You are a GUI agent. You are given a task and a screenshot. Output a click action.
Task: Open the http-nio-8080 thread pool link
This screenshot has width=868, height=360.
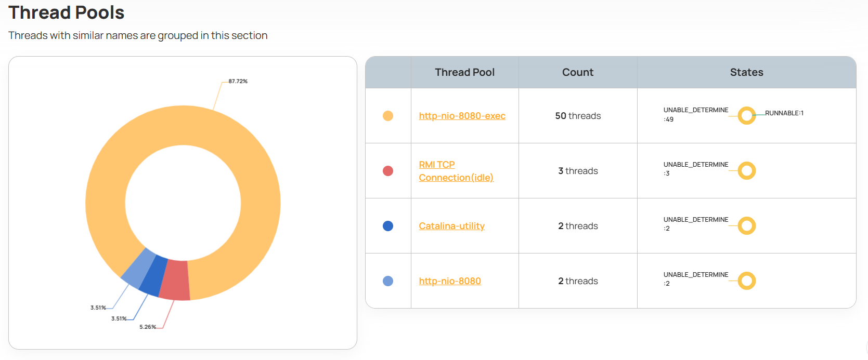point(450,281)
